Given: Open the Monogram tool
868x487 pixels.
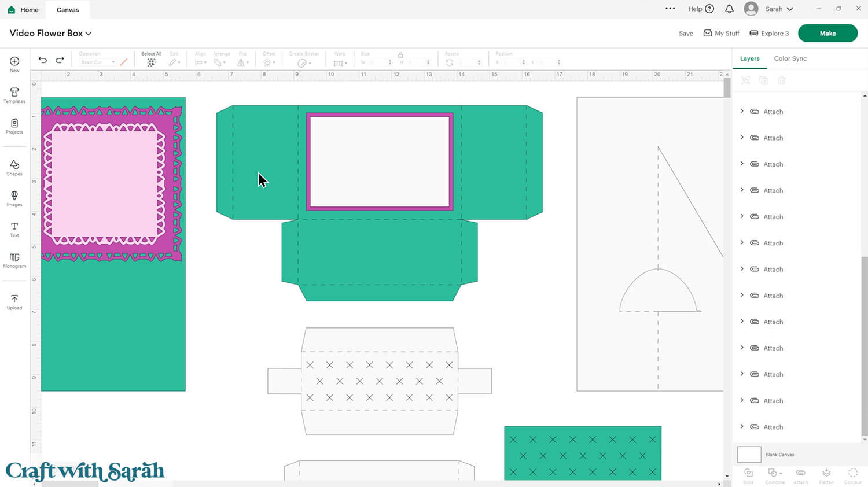Looking at the screenshot, I should [x=14, y=260].
